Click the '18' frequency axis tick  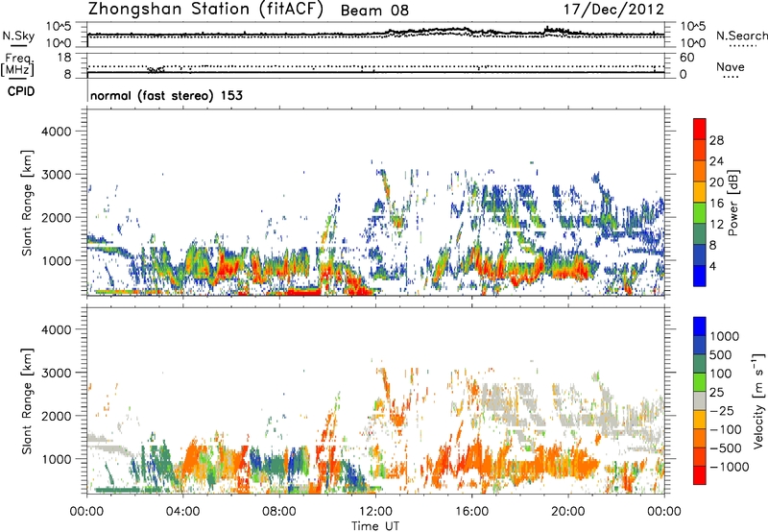click(64, 58)
